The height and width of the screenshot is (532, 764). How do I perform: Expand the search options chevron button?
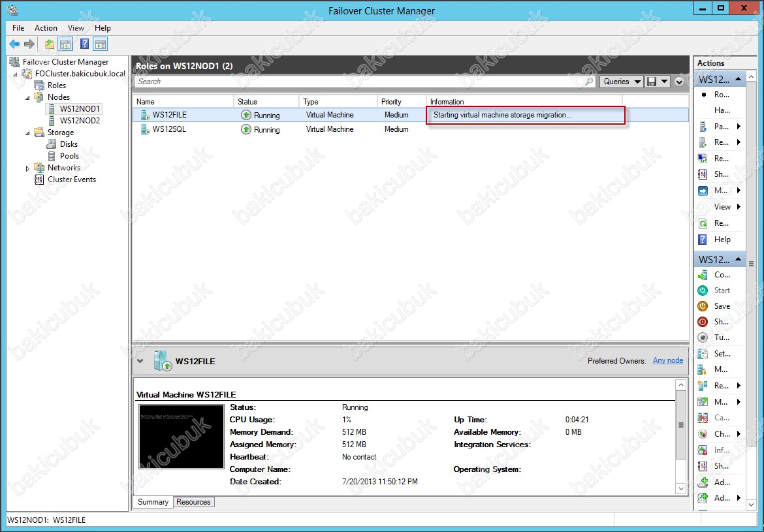tap(679, 82)
